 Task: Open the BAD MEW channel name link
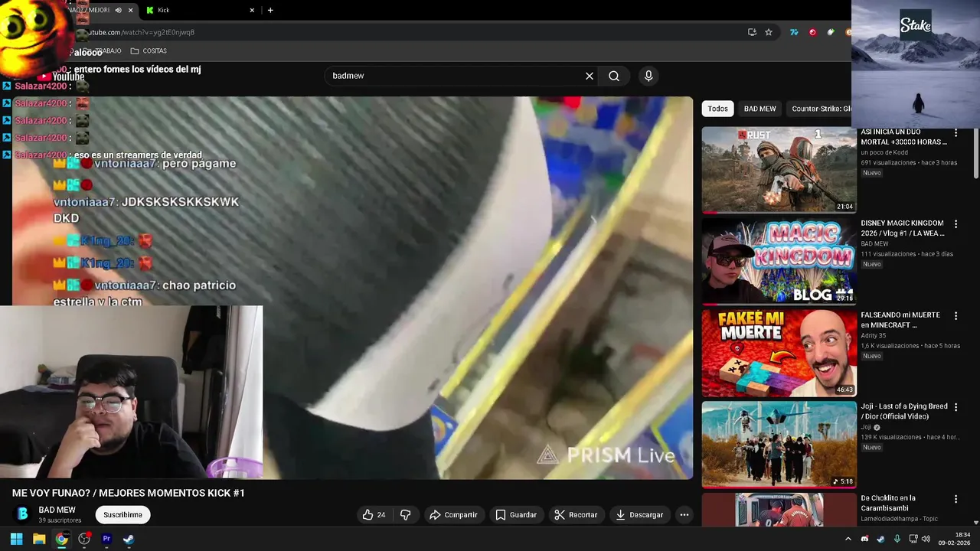pyautogui.click(x=57, y=510)
